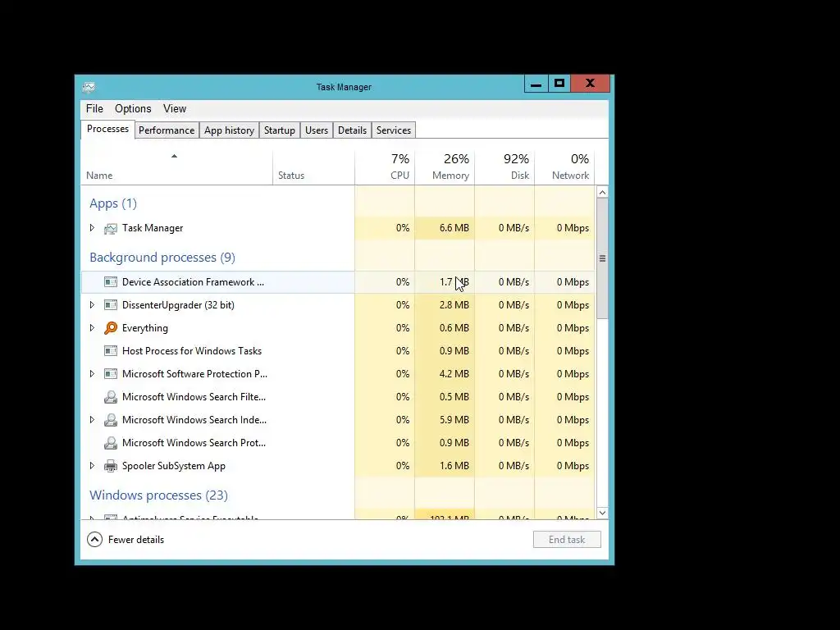This screenshot has height=630, width=840.
Task: Select the DissenterUpgrader (32 bit) row
Action: tap(337, 305)
